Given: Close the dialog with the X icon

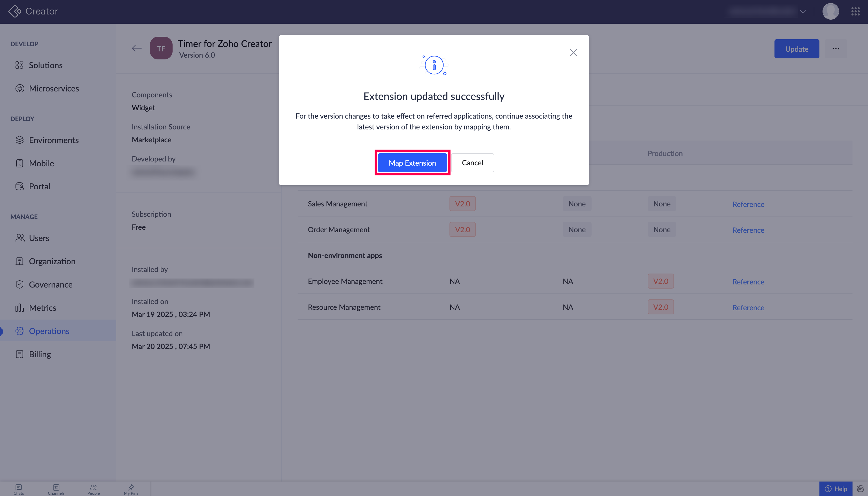Looking at the screenshot, I should click(573, 53).
